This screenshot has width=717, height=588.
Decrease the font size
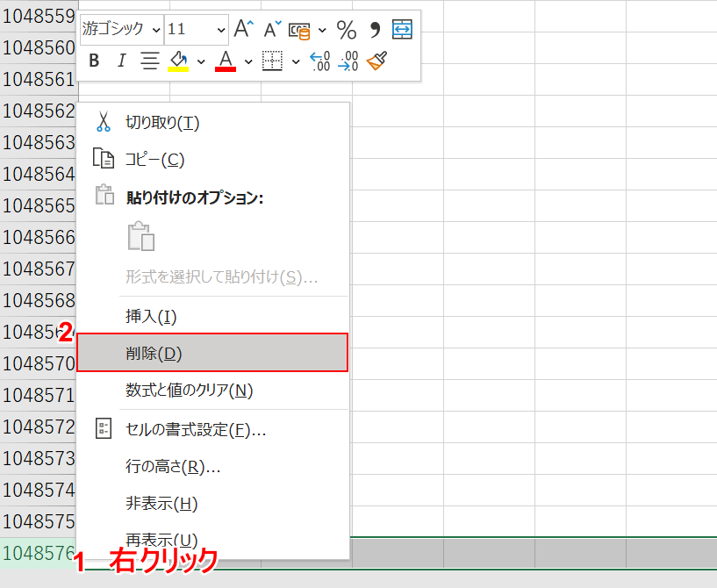tap(269, 28)
